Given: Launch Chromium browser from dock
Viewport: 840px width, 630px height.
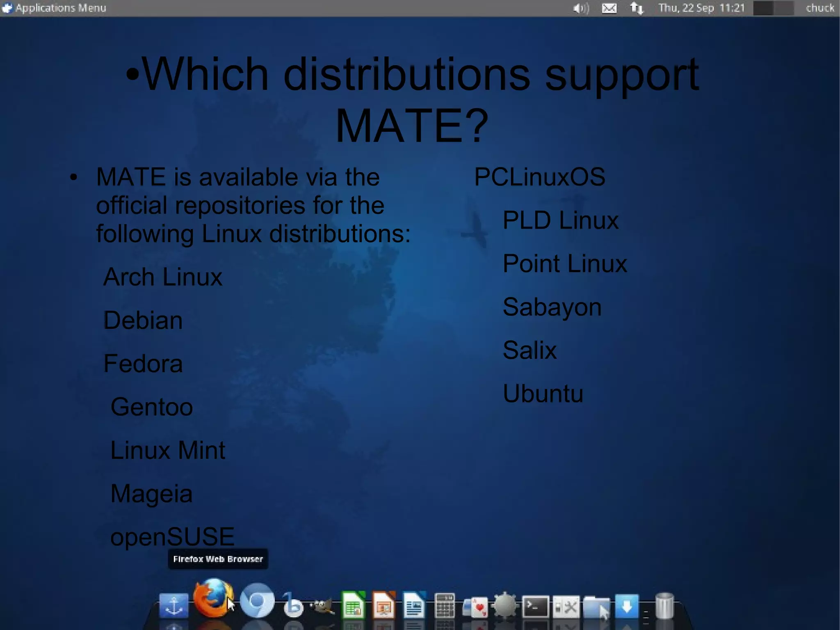Looking at the screenshot, I should [257, 601].
